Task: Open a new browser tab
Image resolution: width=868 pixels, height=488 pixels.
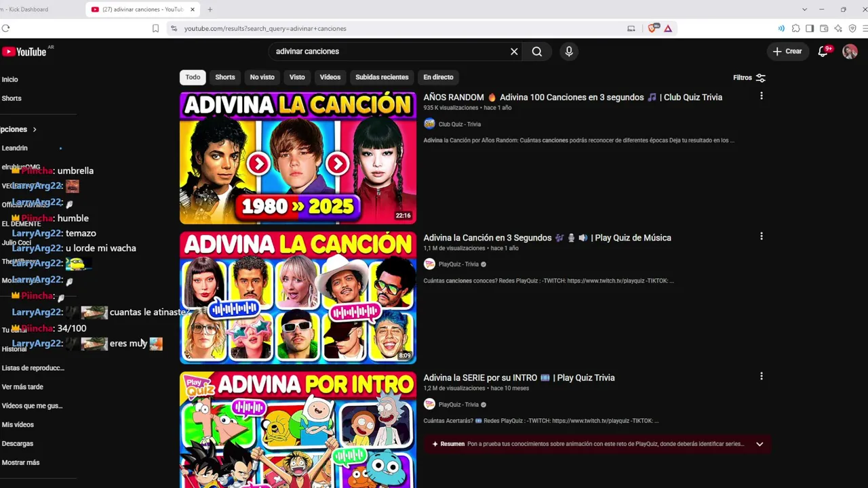Action: point(210,9)
